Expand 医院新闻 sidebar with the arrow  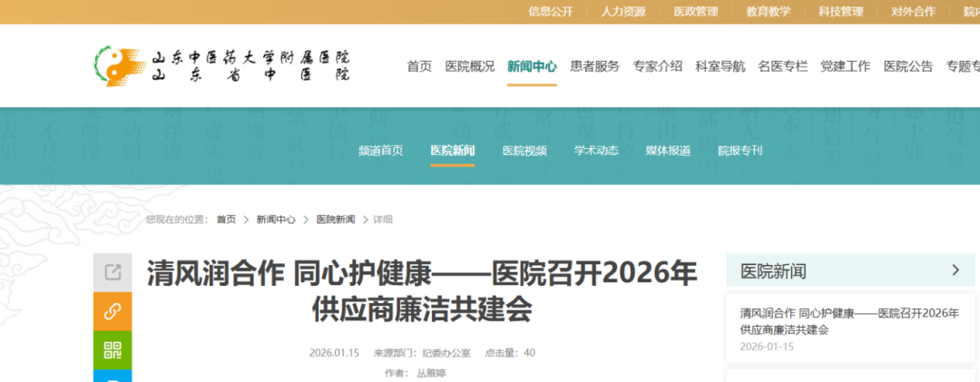[955, 270]
